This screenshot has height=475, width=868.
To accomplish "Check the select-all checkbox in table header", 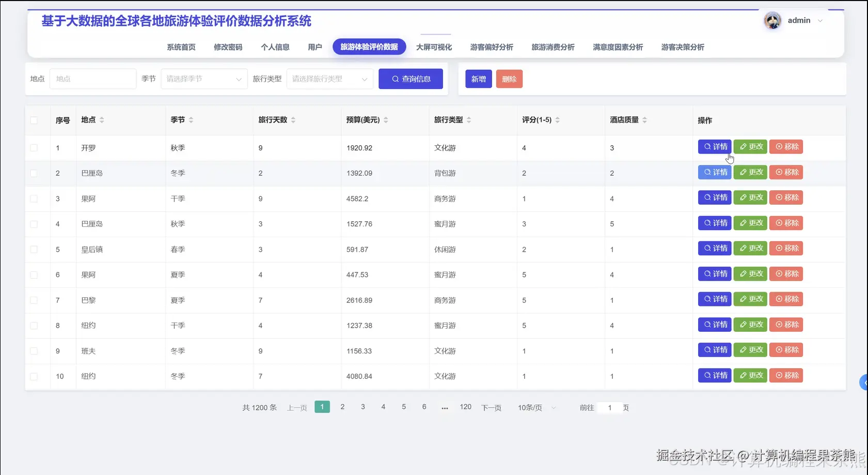I will tap(35, 119).
